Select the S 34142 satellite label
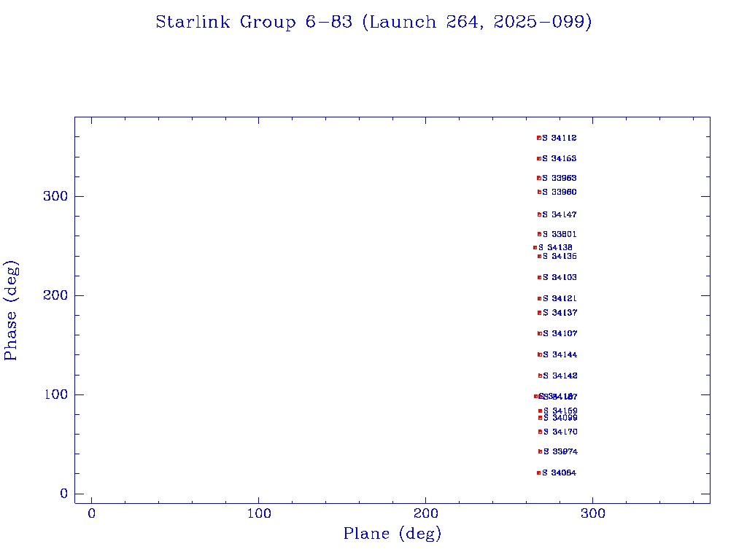This screenshot has height=560, width=747. [x=560, y=376]
